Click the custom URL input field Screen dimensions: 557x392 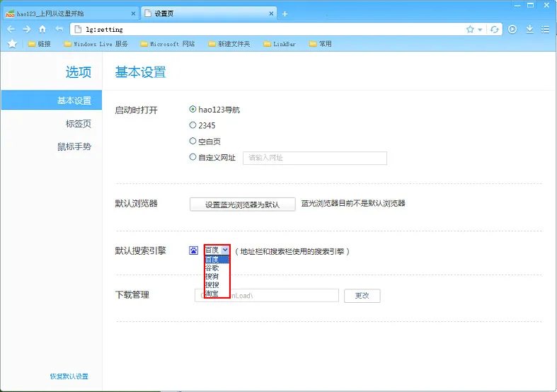tap(314, 158)
